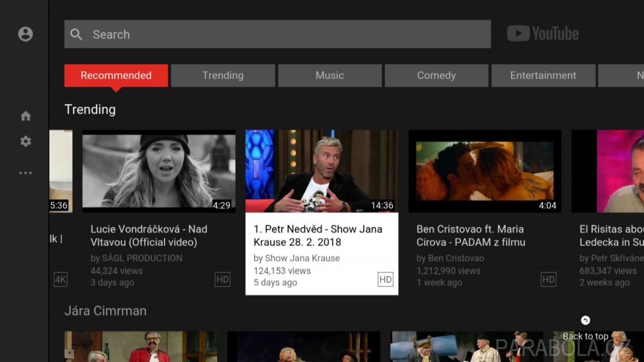644x362 pixels.
Task: Focus the Search input field
Action: click(277, 34)
